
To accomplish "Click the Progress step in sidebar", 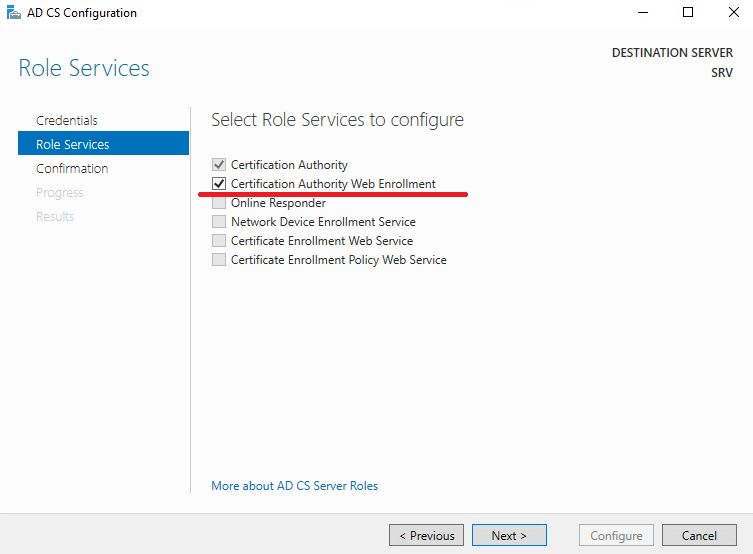I will click(x=60, y=193).
